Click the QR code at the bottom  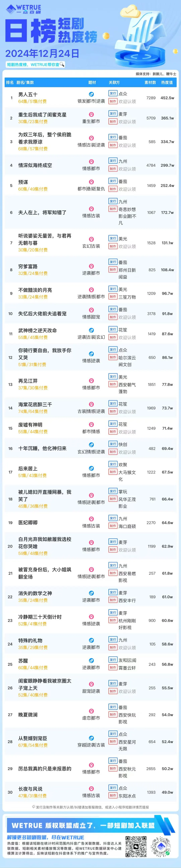(x=136, y=846)
